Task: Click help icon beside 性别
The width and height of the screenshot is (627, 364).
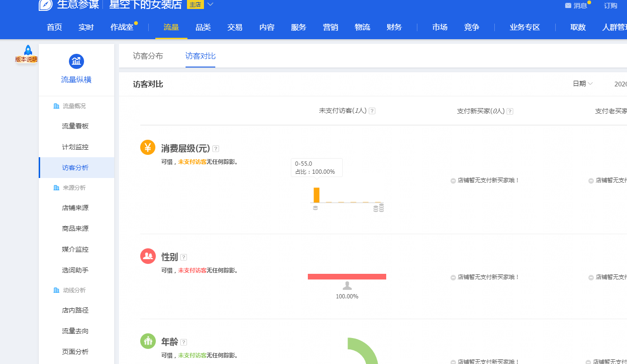Action: tap(184, 257)
